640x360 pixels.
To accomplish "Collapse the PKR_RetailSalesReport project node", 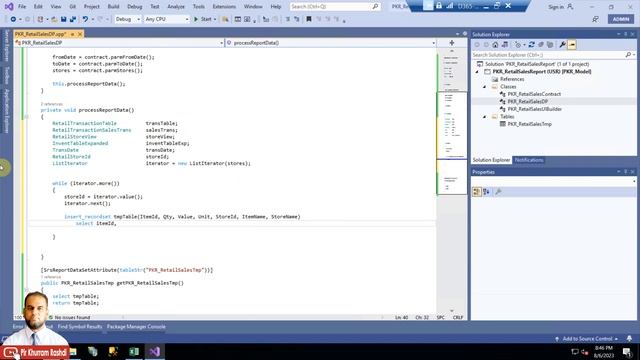I will click(x=477, y=72).
